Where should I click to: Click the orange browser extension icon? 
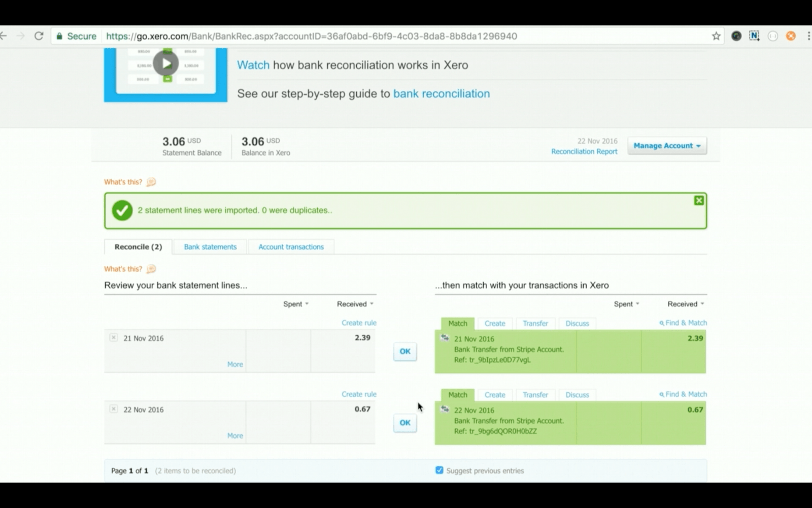pos(791,36)
